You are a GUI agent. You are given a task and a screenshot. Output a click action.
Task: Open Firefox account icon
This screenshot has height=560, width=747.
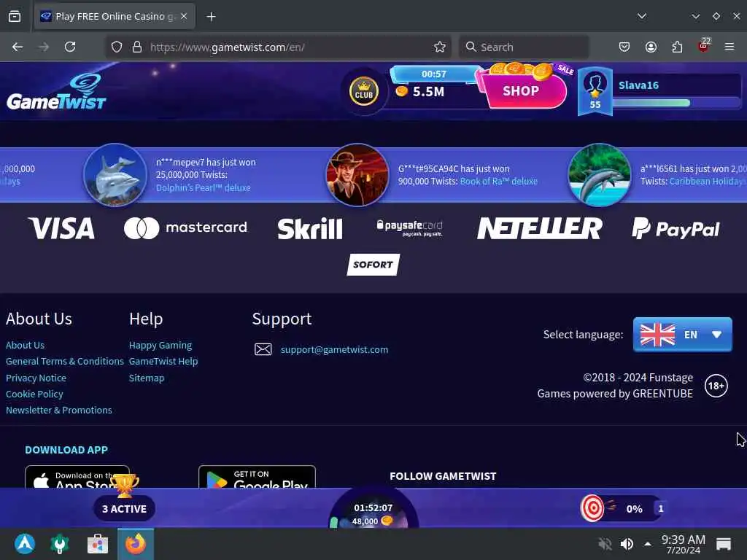[651, 47]
